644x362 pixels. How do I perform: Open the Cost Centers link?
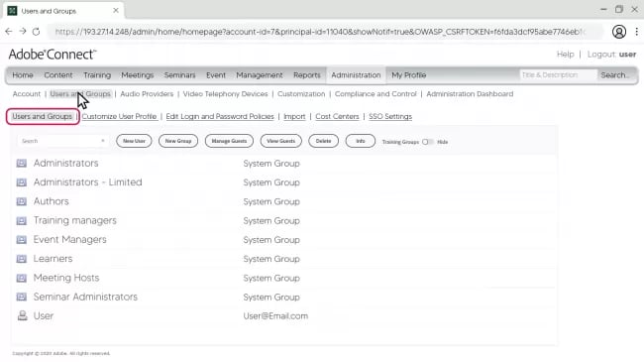click(337, 117)
